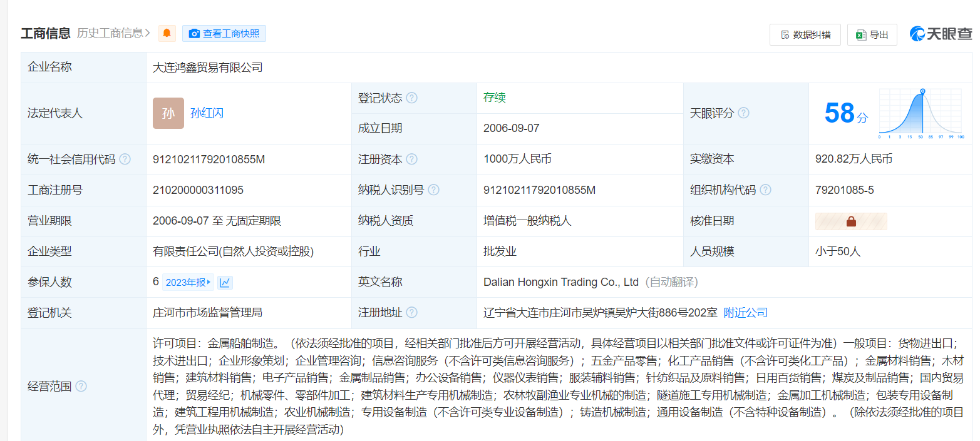Click help icon next to 注册地址

[x=411, y=313]
